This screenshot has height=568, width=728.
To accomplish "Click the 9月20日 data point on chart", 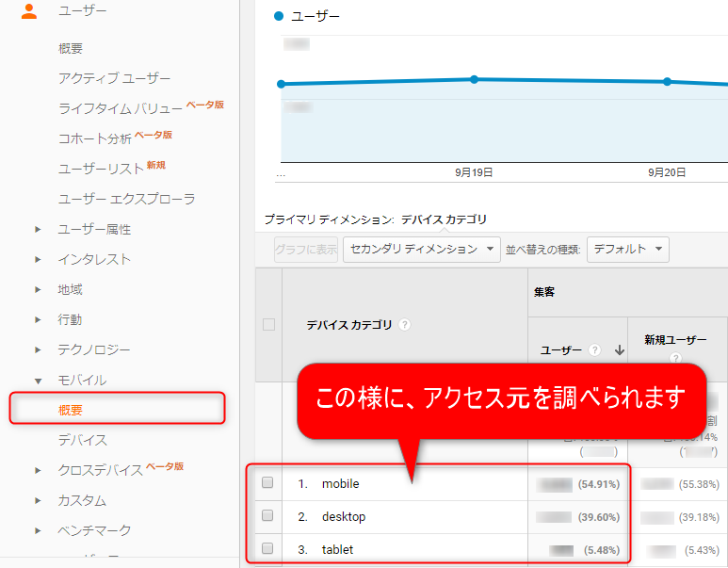I will (667, 82).
